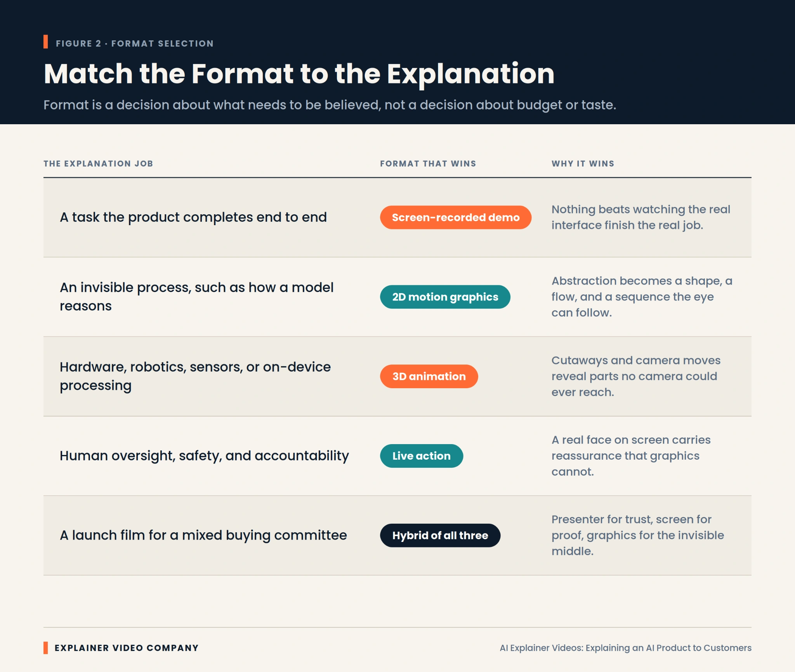Viewport: 795px width, 672px height.
Task: Select the 2D motion graphics badge
Action: (445, 297)
